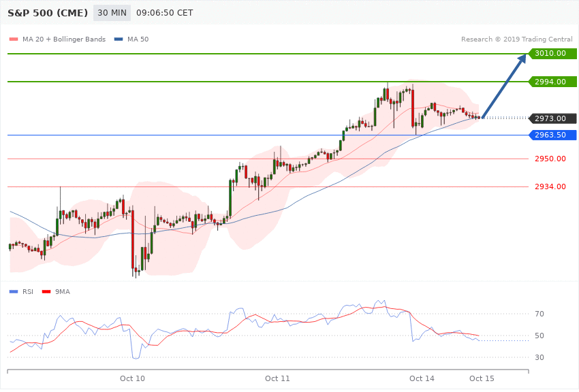Click the MA 50 legend label
The height and width of the screenshot is (392, 579).
coord(138,39)
